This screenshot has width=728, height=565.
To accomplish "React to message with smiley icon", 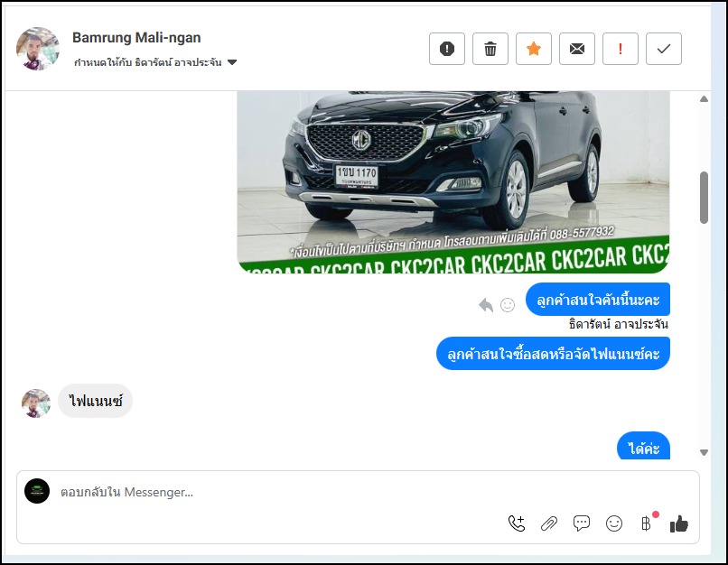I will point(508,305).
